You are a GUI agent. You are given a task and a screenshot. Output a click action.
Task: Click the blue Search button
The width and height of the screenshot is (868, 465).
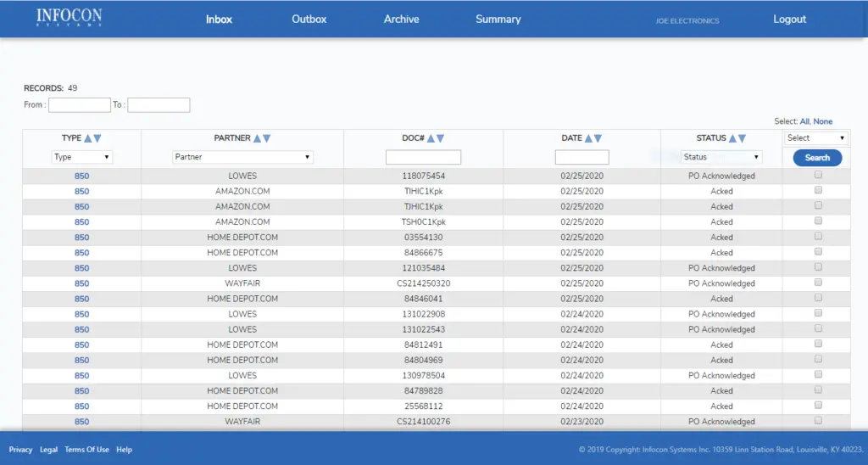point(817,158)
